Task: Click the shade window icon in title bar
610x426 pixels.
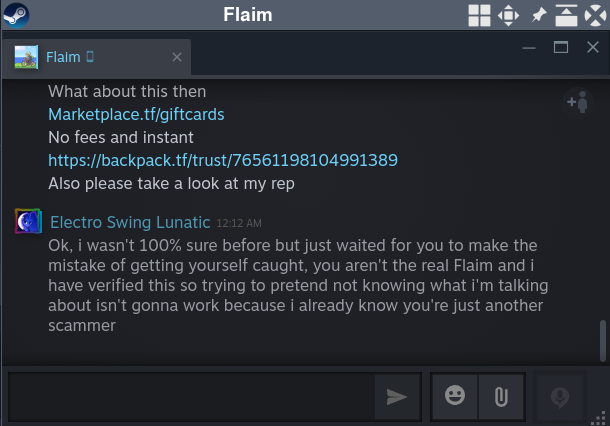Action: [x=566, y=15]
